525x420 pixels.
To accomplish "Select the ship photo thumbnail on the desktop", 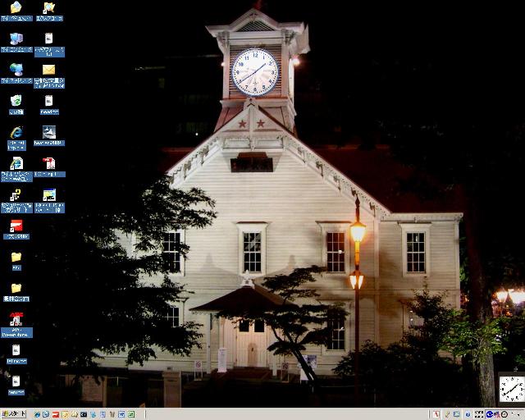I will 49,132.
